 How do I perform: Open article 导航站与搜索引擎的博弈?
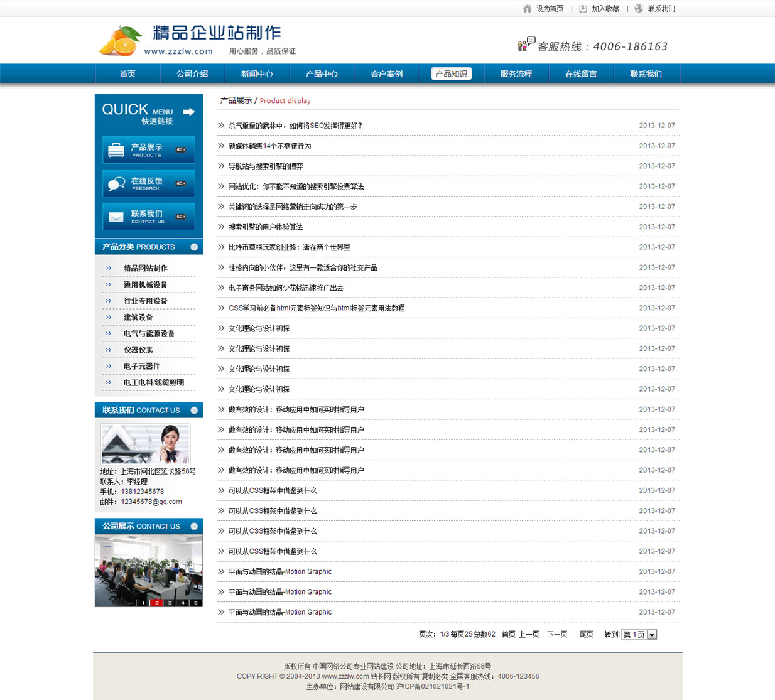[266, 166]
